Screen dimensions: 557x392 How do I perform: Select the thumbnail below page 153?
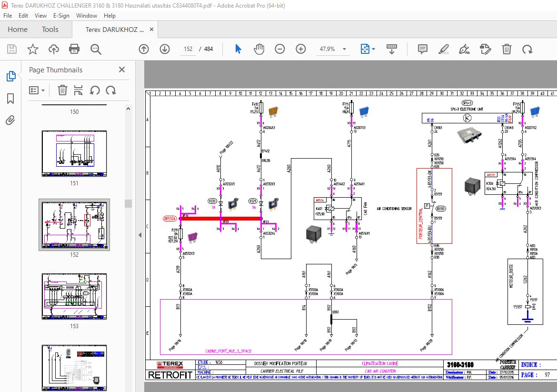(x=74, y=368)
